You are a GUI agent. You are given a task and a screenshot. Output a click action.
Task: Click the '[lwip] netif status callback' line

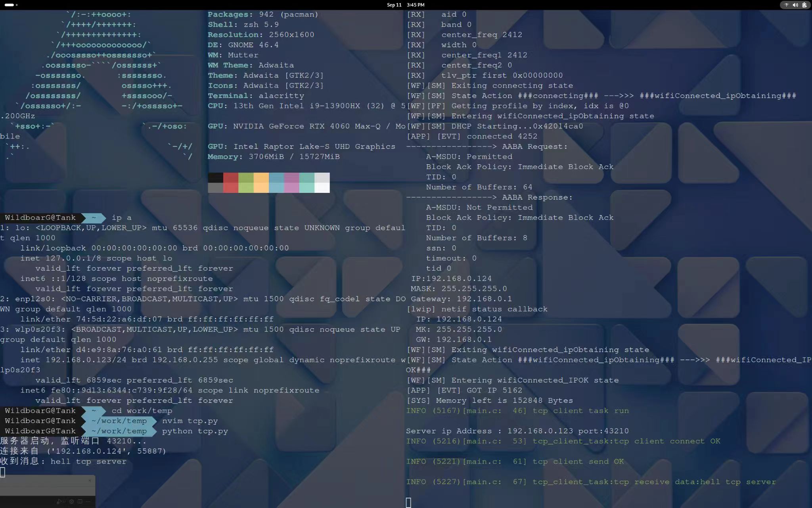pos(477,309)
